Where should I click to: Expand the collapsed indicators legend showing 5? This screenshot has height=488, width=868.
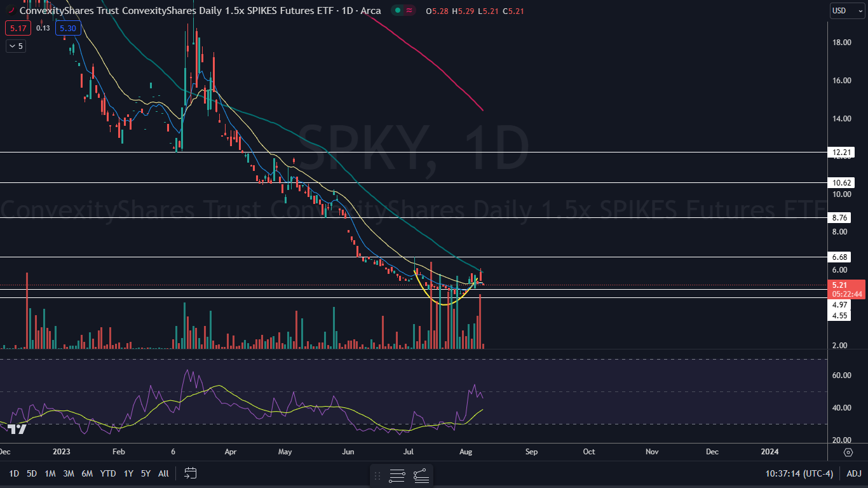(15, 46)
